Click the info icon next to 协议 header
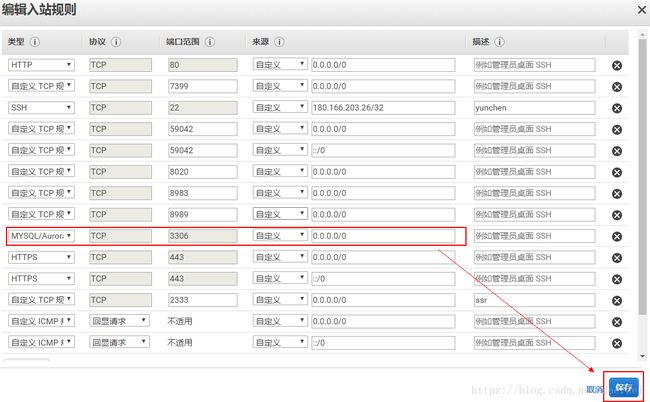This screenshot has height=402, width=650. pyautogui.click(x=116, y=42)
